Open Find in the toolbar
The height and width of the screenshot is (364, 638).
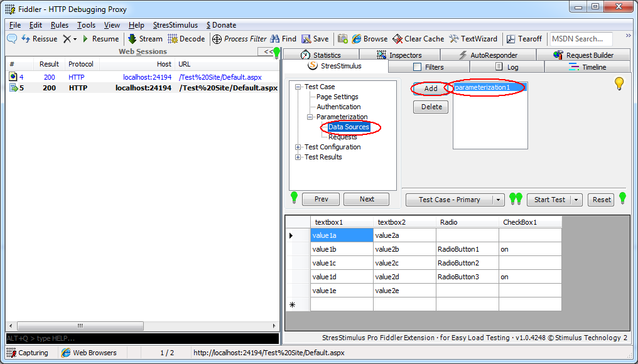[283, 39]
